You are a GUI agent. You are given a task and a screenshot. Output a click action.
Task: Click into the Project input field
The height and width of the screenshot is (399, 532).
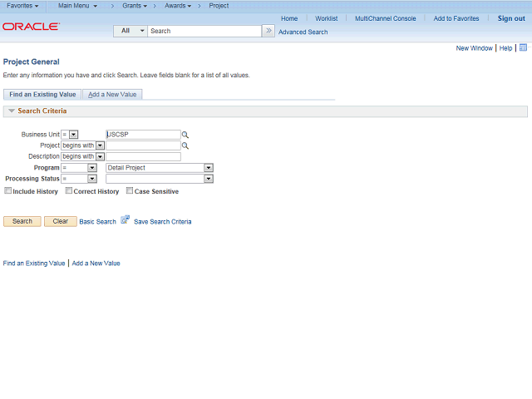[143, 145]
